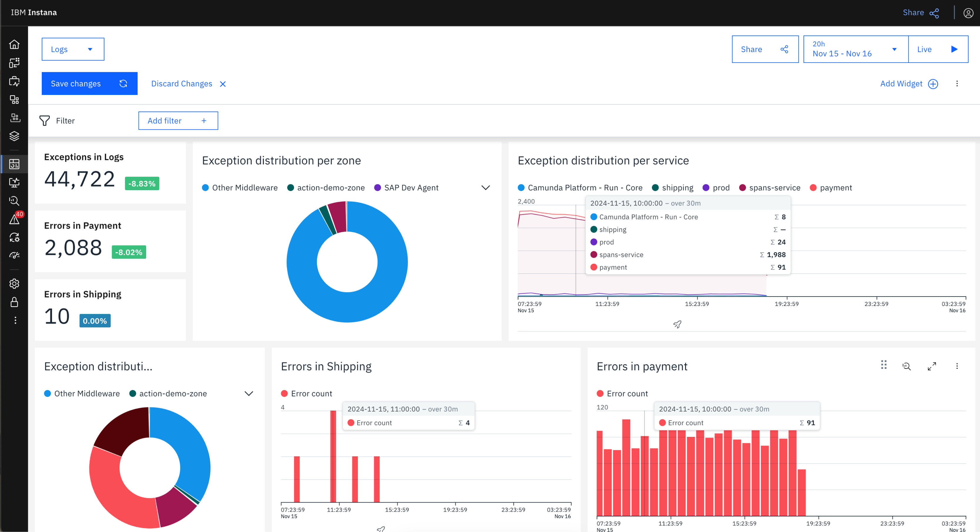Open dashboard options kebab beside Add Widget
This screenshot has width=980, height=532.
(x=957, y=84)
